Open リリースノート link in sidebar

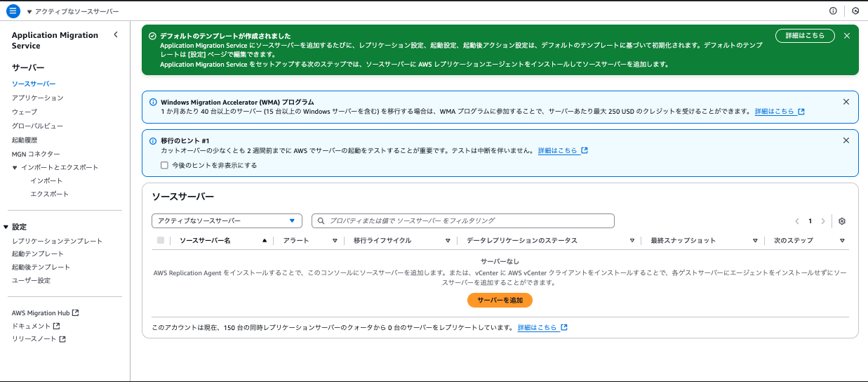(x=39, y=339)
